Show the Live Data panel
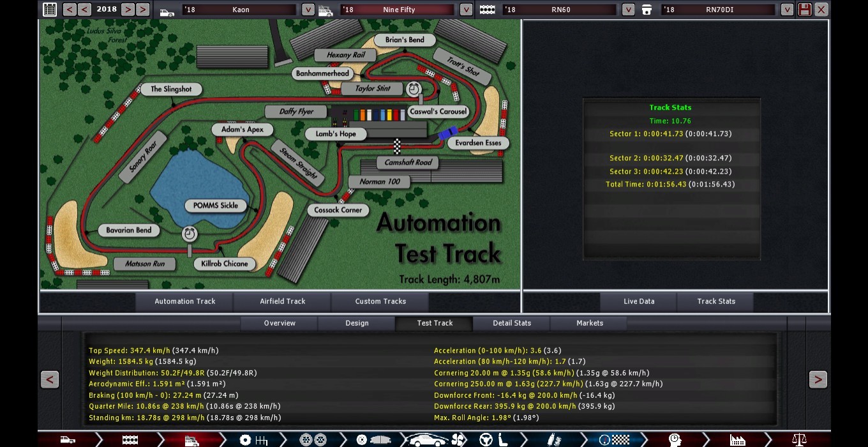This screenshot has width=868, height=447. point(638,301)
